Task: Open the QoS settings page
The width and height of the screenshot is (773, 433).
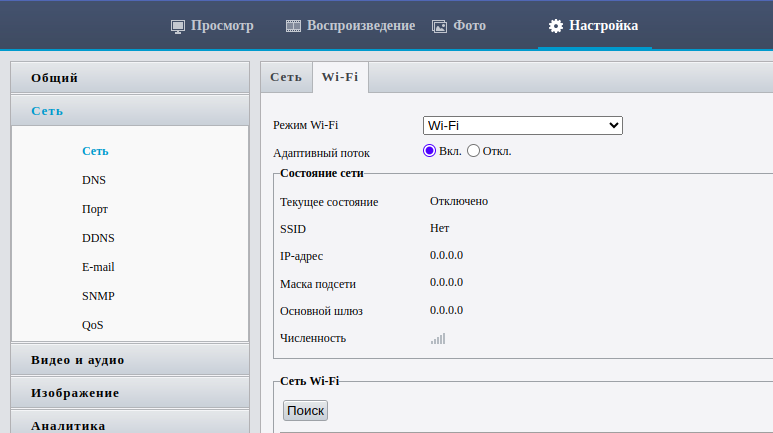Action: click(93, 325)
